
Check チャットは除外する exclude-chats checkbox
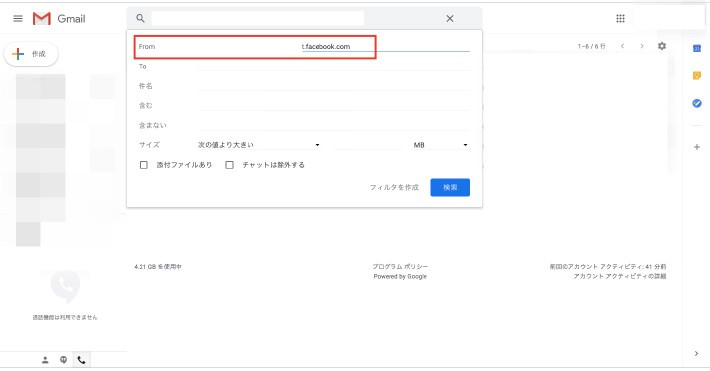(230, 165)
